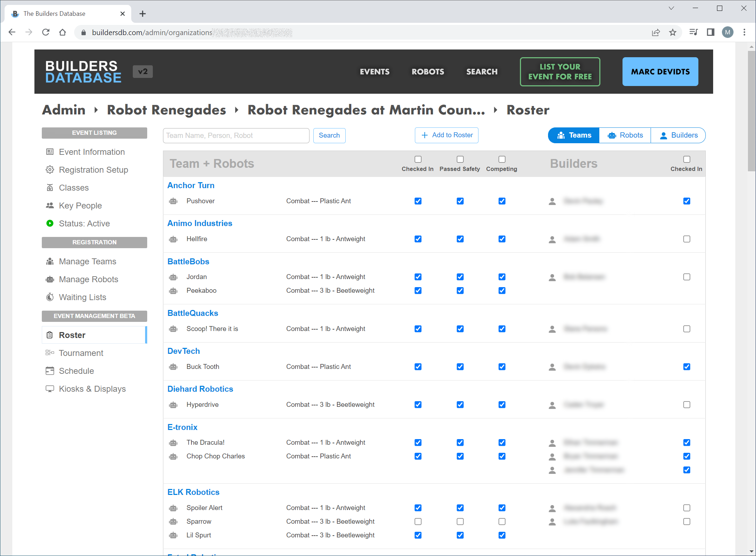The width and height of the screenshot is (756, 556).
Task: Click the page vertical scrollbar thumb
Action: pos(751,111)
